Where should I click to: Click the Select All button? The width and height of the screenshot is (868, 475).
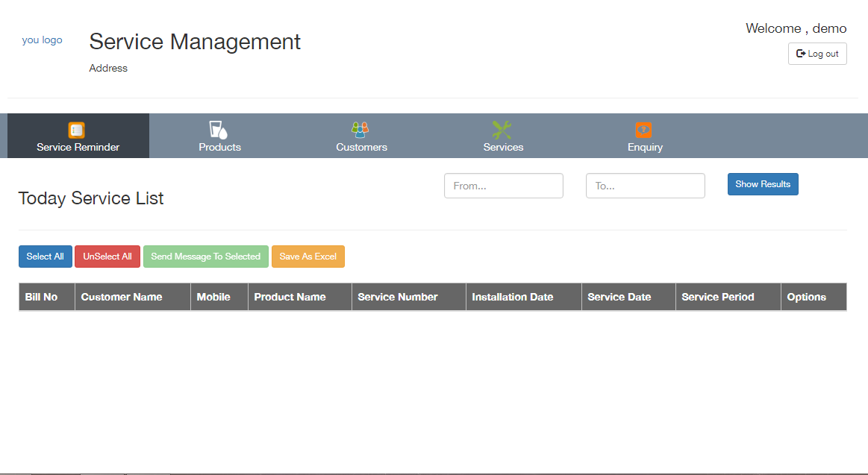[46, 257]
